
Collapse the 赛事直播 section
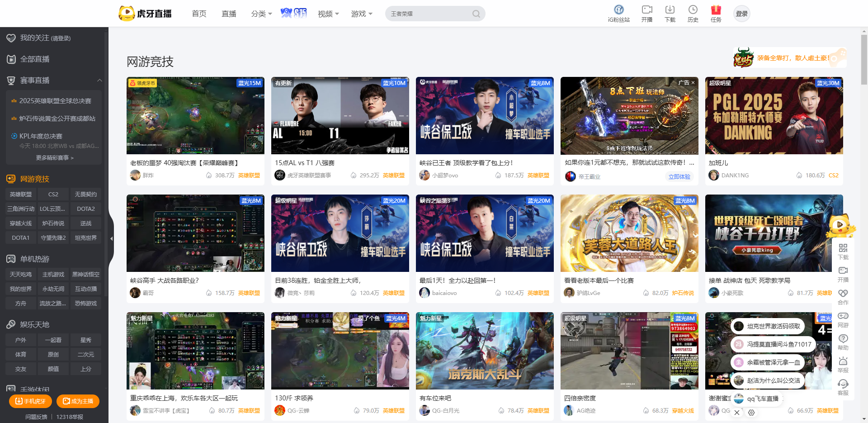pyautogui.click(x=99, y=81)
